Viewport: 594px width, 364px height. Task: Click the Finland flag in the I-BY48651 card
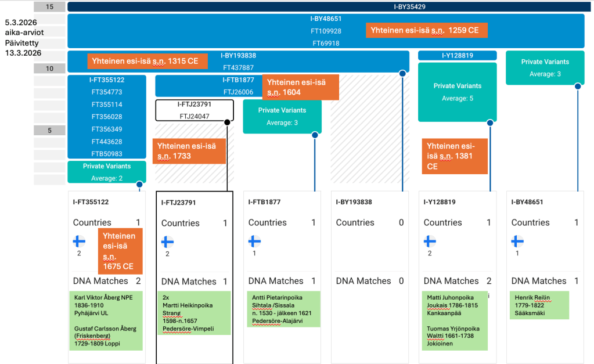(x=517, y=242)
